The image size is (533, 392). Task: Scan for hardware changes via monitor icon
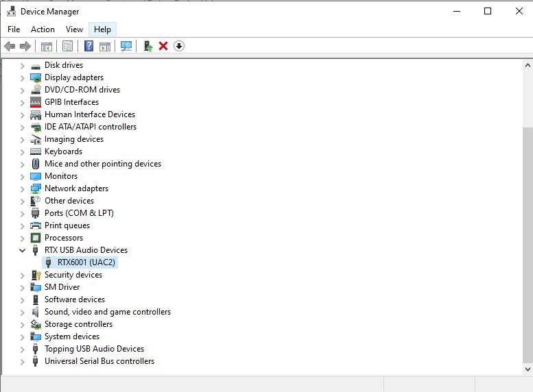(126, 46)
